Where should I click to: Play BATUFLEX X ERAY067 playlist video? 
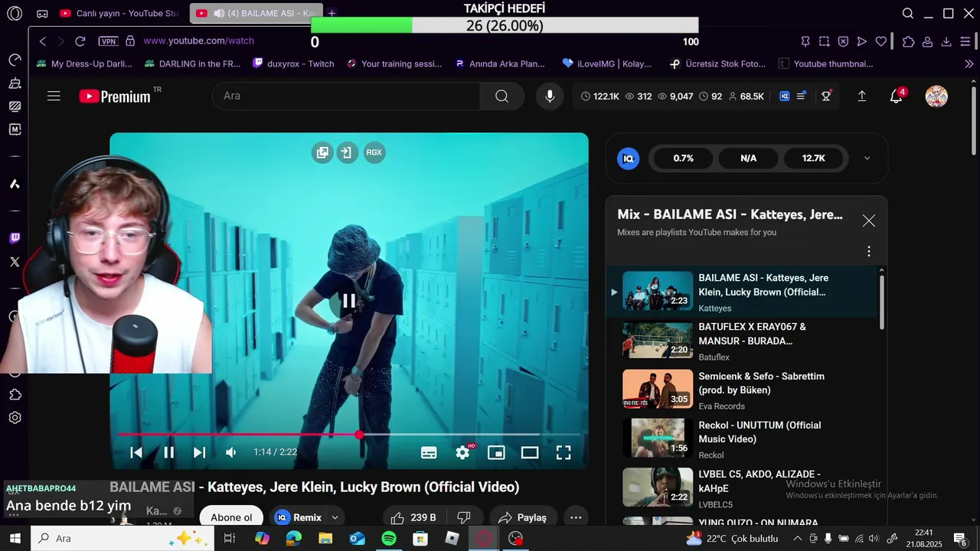(x=743, y=341)
